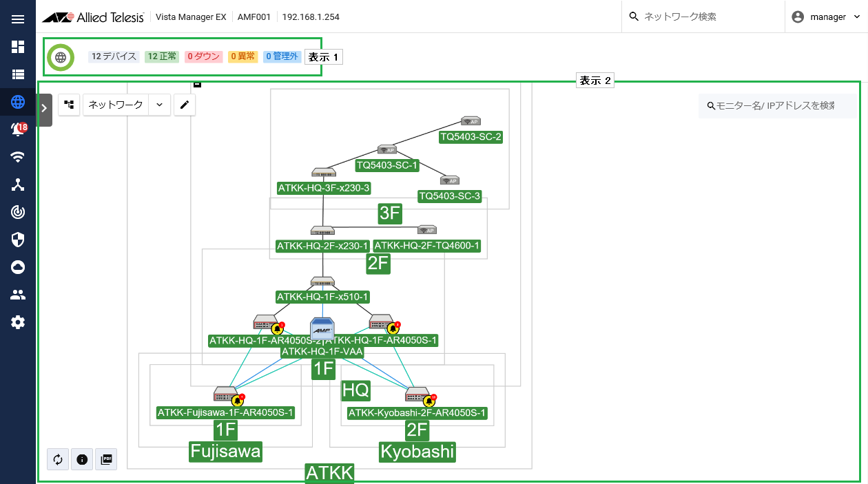The height and width of the screenshot is (484, 868).
Task: Open the ネットワーク dropdown arrow
Action: (x=159, y=105)
